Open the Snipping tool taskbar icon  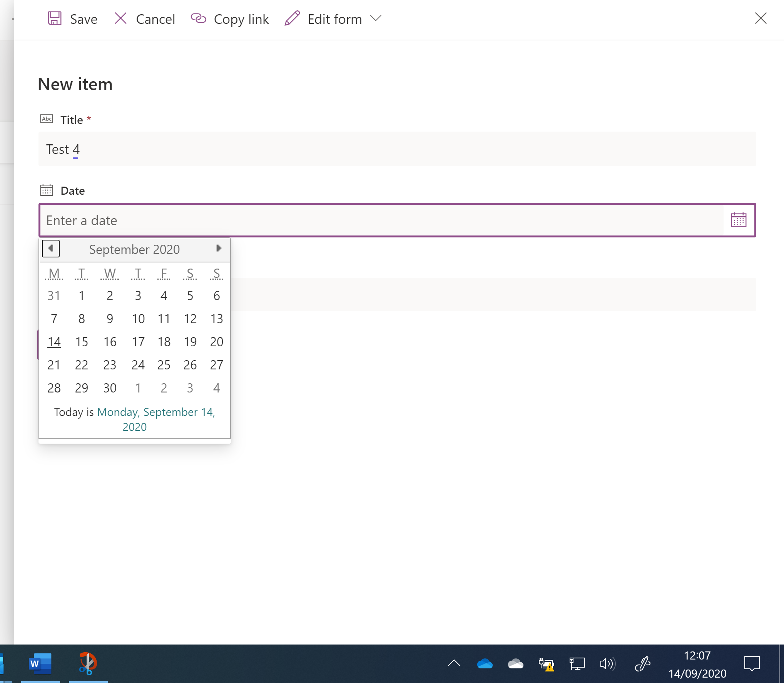(x=88, y=663)
